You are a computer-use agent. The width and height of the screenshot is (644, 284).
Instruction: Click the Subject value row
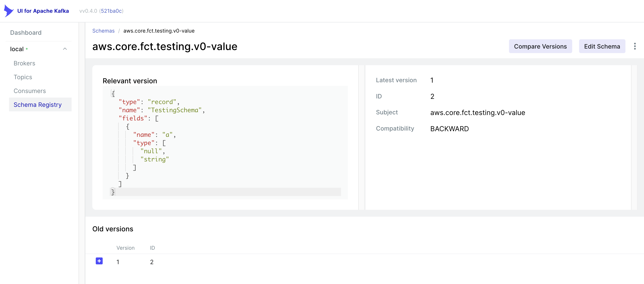[478, 113]
